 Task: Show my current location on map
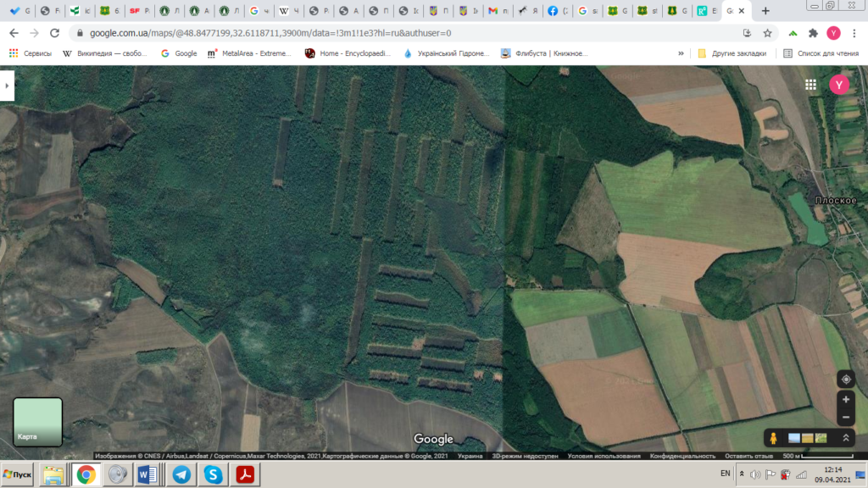pyautogui.click(x=845, y=379)
